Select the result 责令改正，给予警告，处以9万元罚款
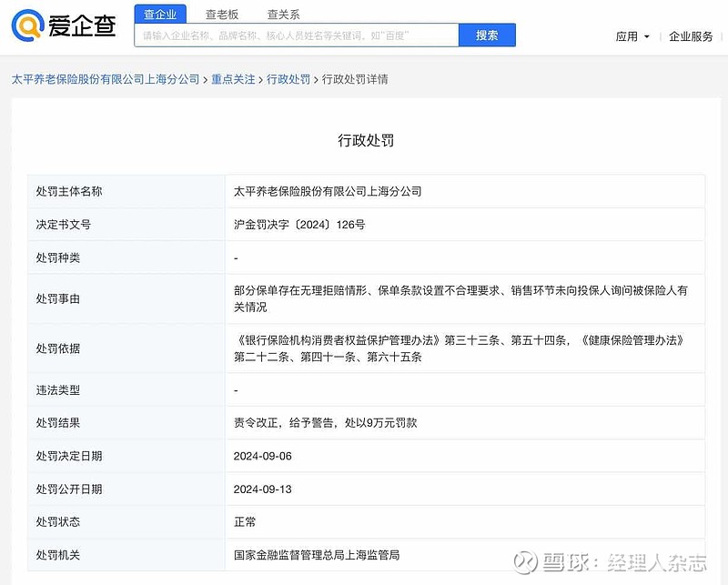728x585 pixels. [326, 423]
